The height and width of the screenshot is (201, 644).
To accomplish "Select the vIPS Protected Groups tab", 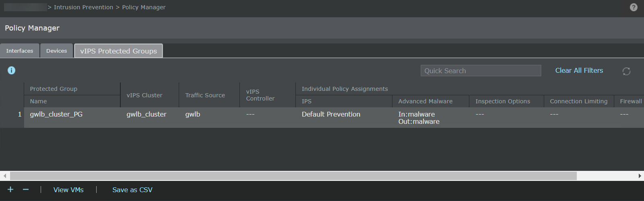I will 118,51.
